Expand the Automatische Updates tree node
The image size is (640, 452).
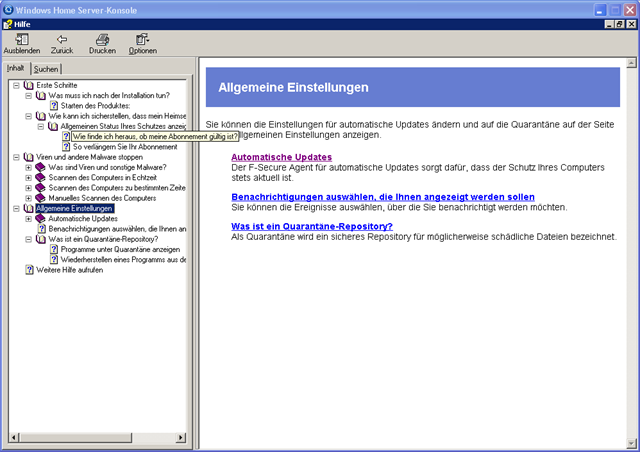[x=29, y=219]
